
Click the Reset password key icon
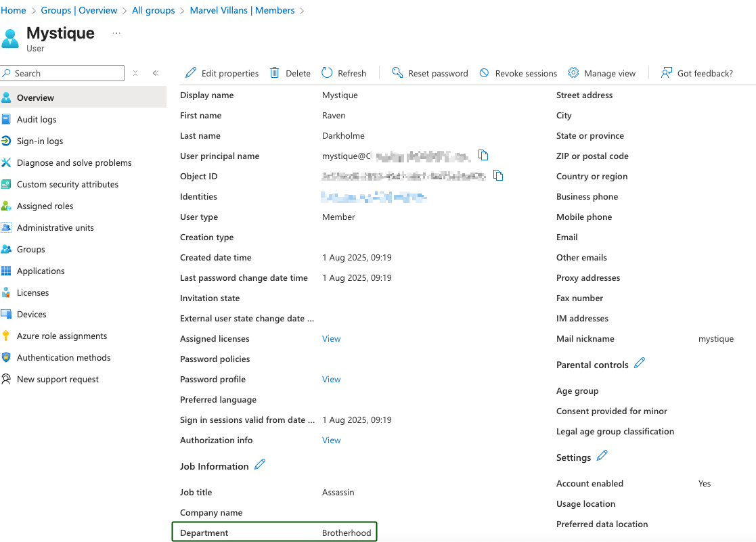click(x=397, y=73)
